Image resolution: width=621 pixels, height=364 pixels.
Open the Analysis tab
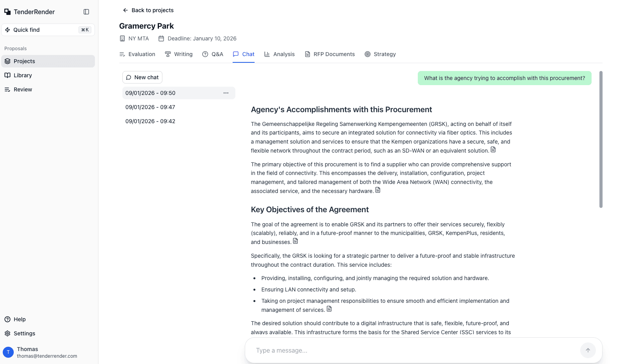(x=279, y=54)
